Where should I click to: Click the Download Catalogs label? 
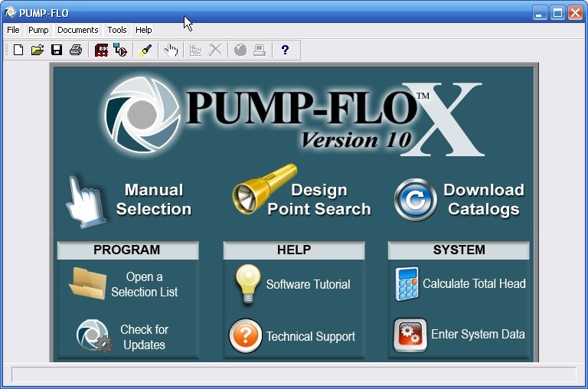click(x=484, y=200)
